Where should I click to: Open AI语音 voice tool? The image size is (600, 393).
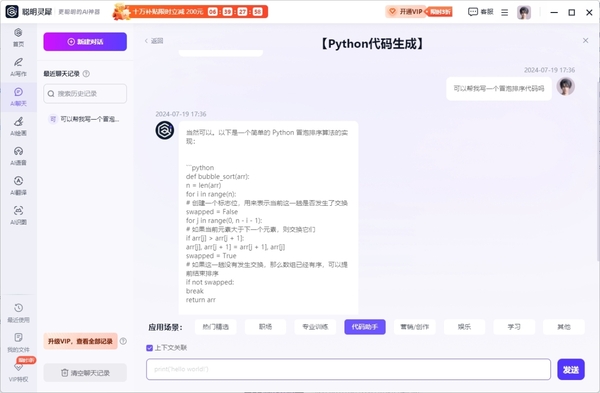pyautogui.click(x=18, y=156)
